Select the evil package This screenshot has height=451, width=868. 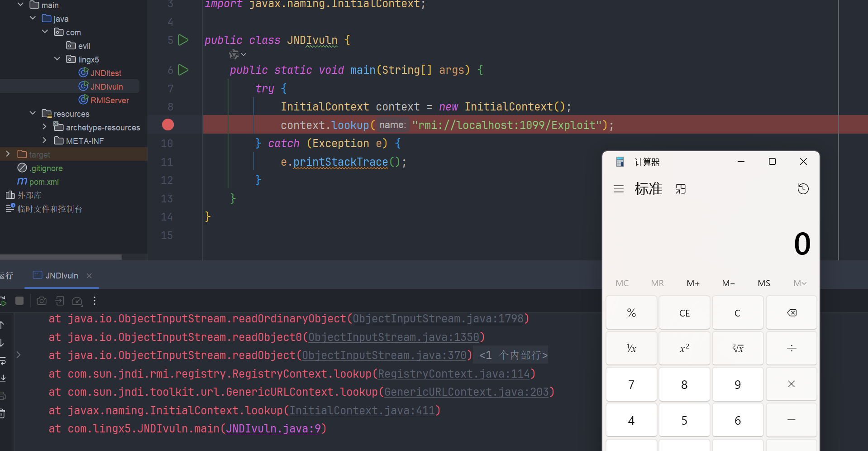[78, 46]
